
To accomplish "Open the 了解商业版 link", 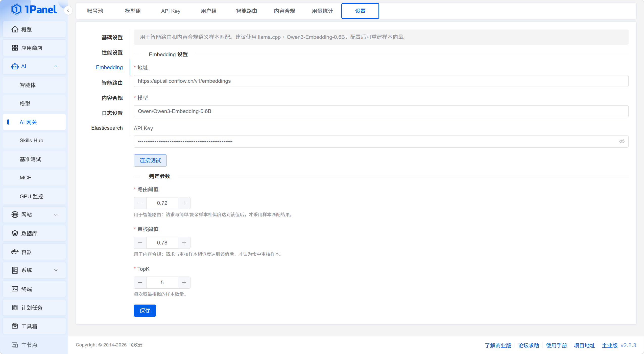I will [x=498, y=345].
